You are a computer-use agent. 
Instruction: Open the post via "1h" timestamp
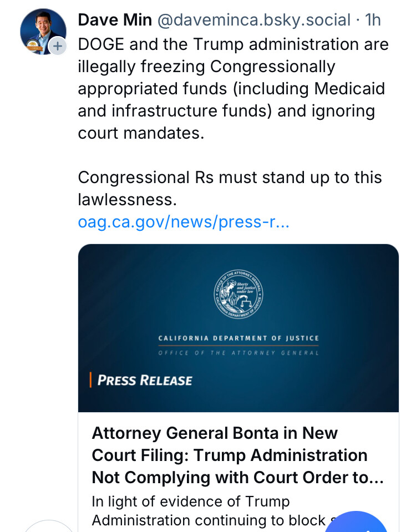(x=373, y=21)
